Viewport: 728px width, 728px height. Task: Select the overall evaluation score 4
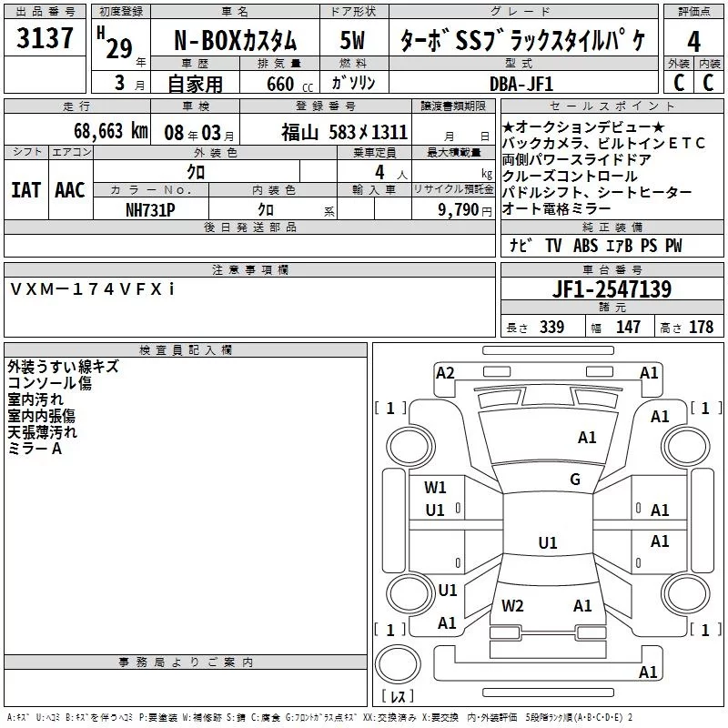tap(693, 42)
